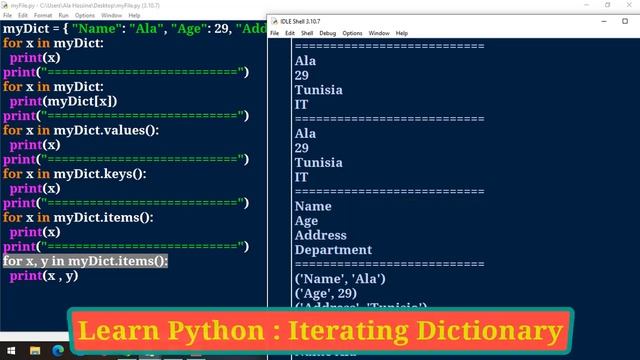This screenshot has width=640, height=360.
Task: Click 'print(myDict[x])' line in the editor
Action: (x=63, y=101)
